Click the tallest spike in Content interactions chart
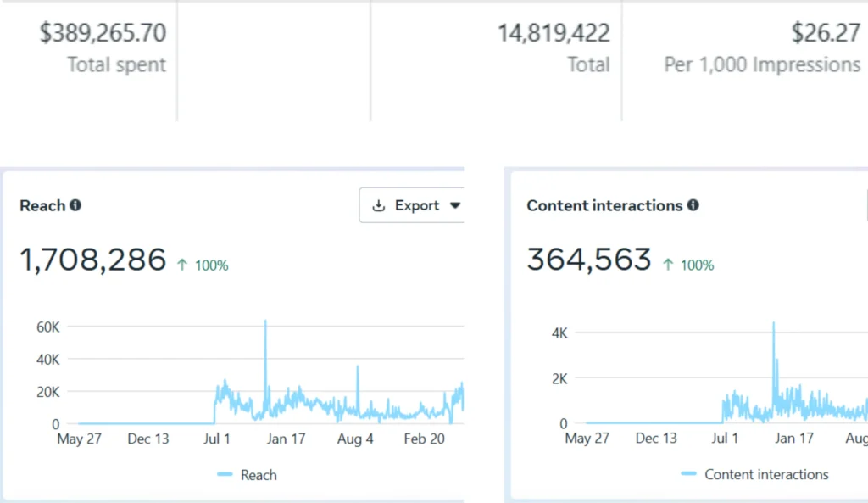This screenshot has height=503, width=868. pos(773,324)
